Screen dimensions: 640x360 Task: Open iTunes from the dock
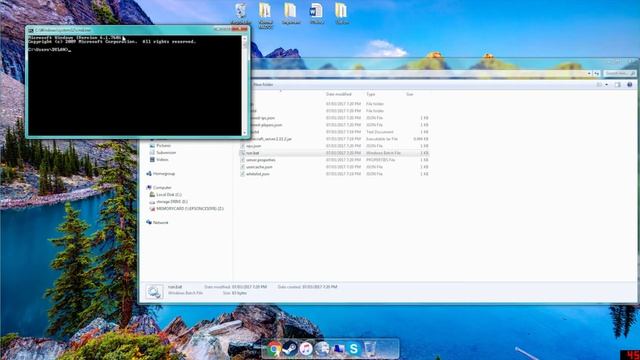306,349
